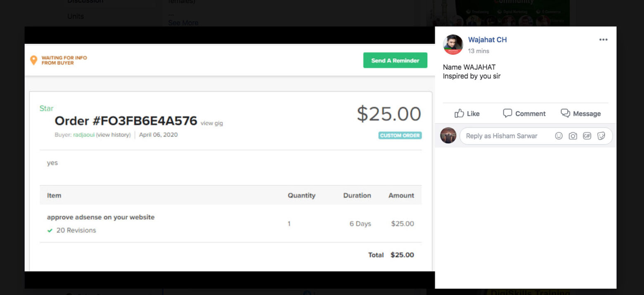Click the emoji icon in reply box

click(559, 136)
